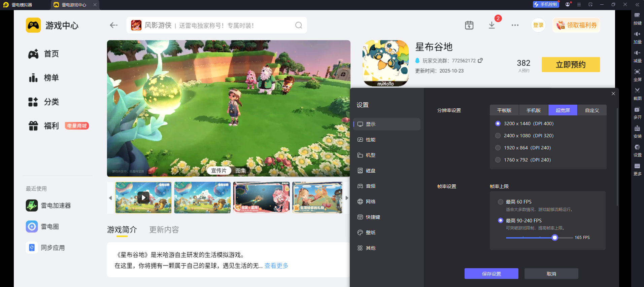
Task: Play the first video thumbnail
Action: pos(143,198)
